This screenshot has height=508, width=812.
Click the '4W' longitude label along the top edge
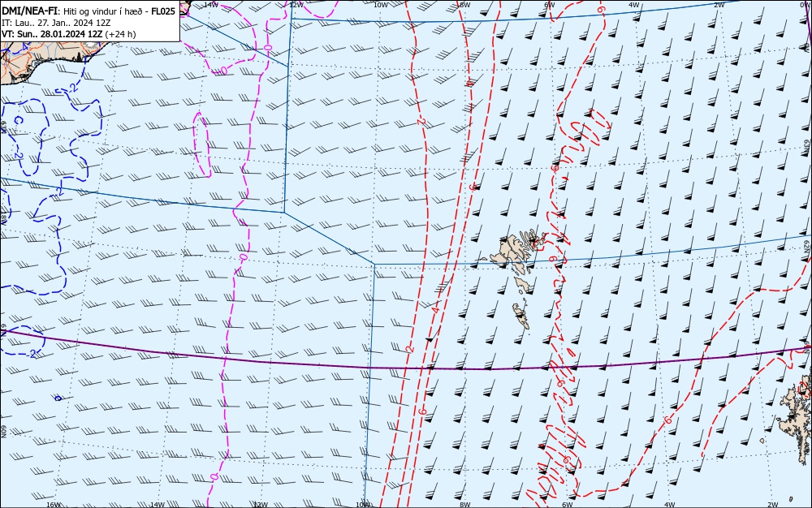click(634, 4)
